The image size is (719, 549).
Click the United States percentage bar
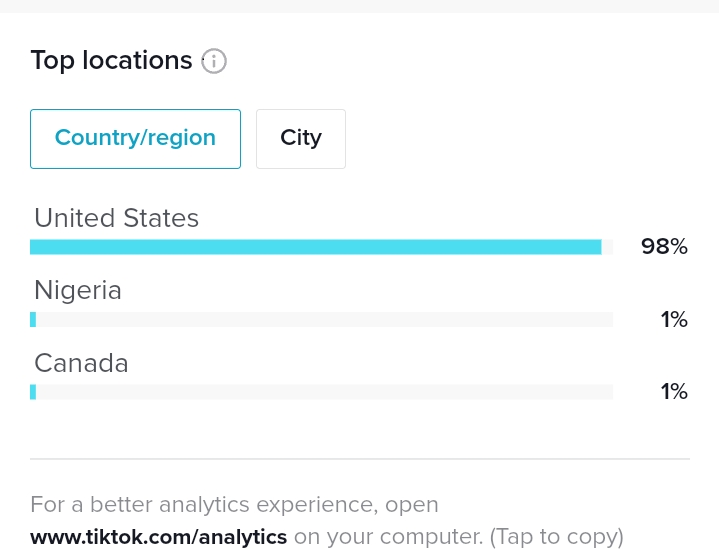[x=321, y=247]
